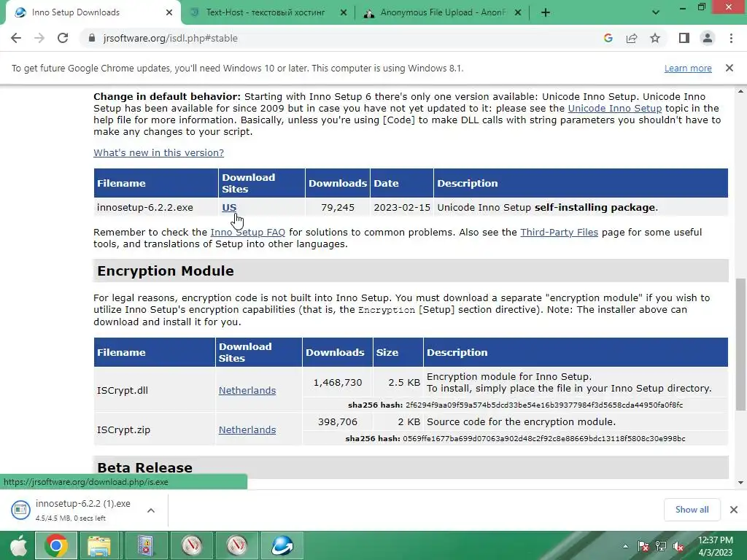Open the tab search dropdown arrow
Viewport: 747px width, 560px height.
656,13
